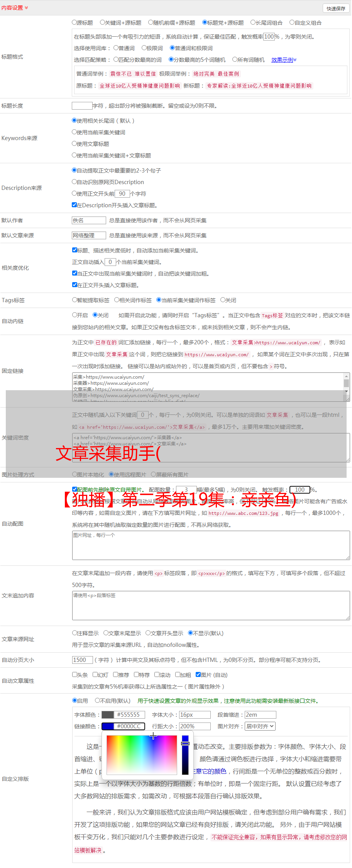
Task: Choose 自动识别原网页Description option
Action: tap(74, 182)
